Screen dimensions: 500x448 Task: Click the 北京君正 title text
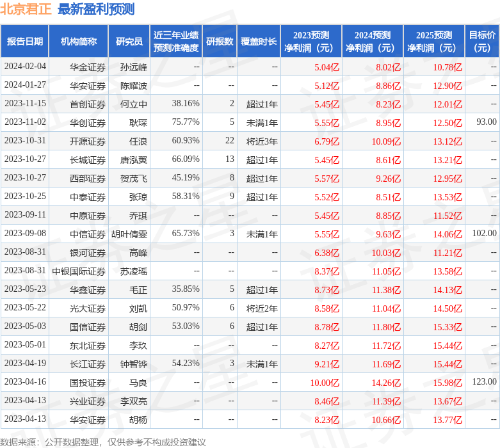(26, 9)
